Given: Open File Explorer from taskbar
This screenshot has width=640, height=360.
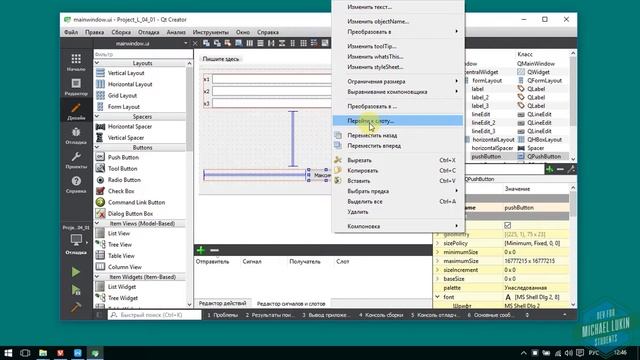Looking at the screenshot, I should pyautogui.click(x=43, y=353).
